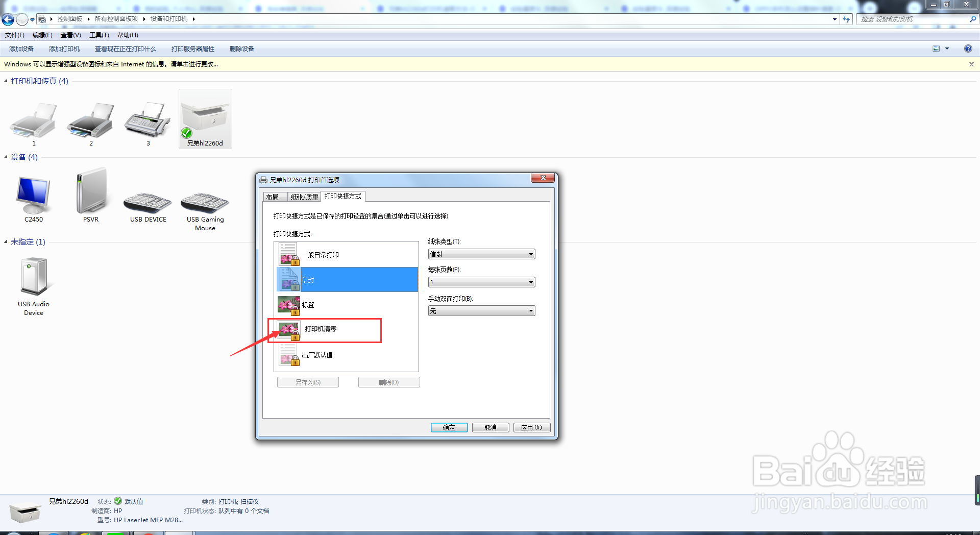Open the 手动双面打印 dropdown
980x535 pixels.
[481, 311]
